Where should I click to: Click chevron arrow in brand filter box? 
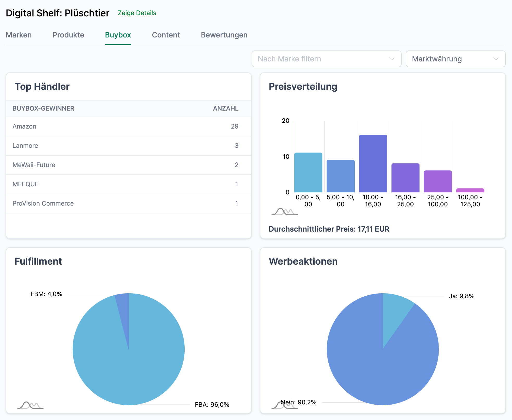tap(391, 59)
